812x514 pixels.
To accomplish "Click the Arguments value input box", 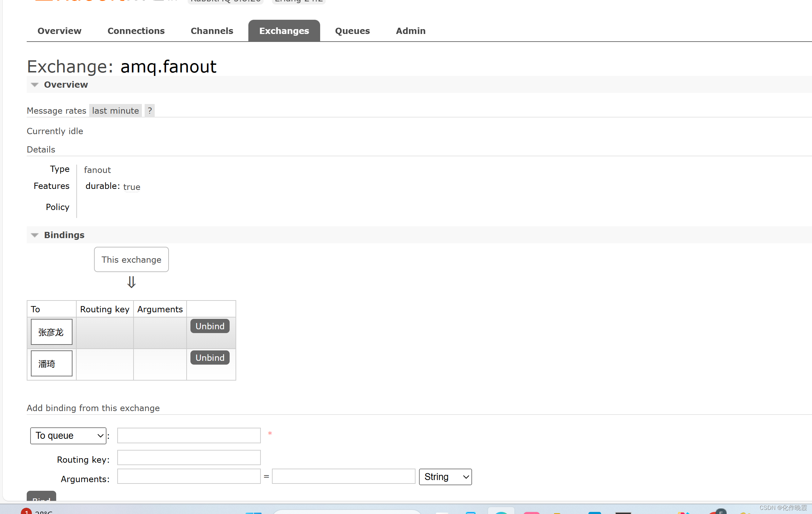I will coord(343,476).
